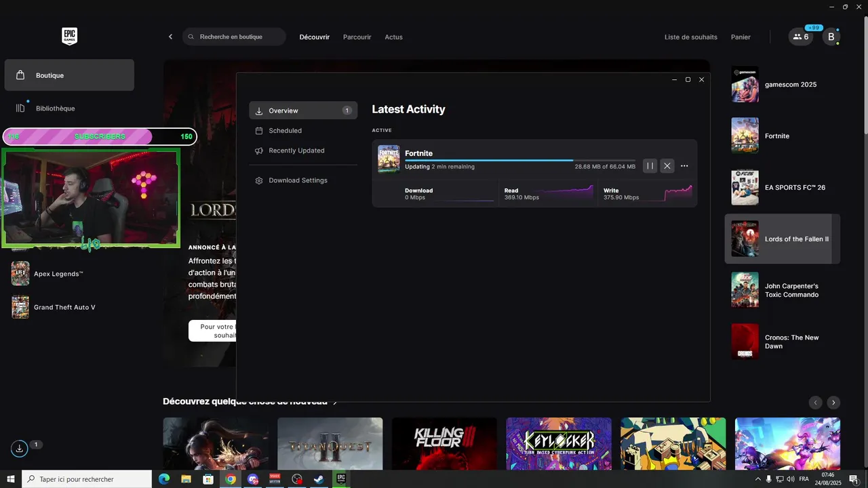Select Lords of the Fallen II

pos(783,239)
